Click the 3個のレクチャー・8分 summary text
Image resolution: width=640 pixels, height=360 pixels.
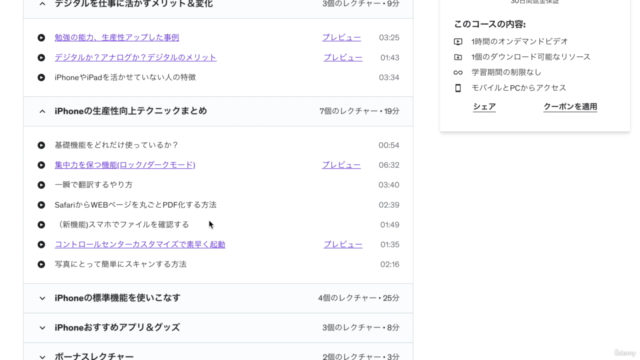click(x=360, y=327)
